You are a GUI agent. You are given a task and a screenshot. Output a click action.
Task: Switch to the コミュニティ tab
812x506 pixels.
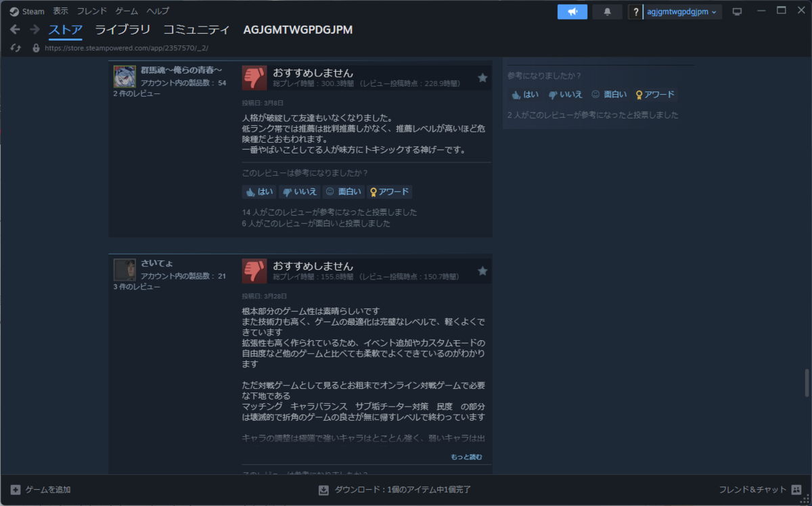tap(196, 30)
